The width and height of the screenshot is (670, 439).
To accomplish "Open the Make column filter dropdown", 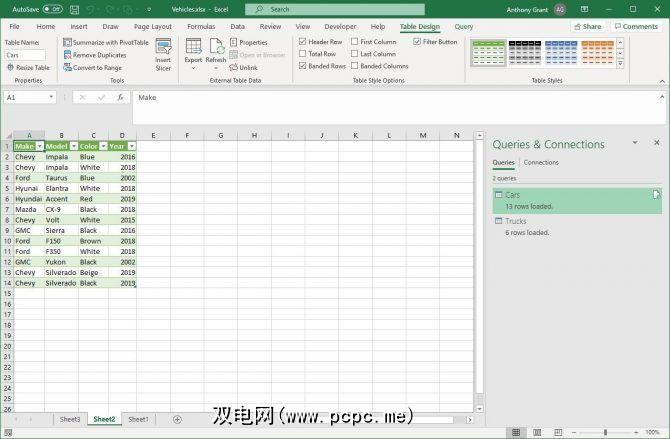I will [41, 146].
